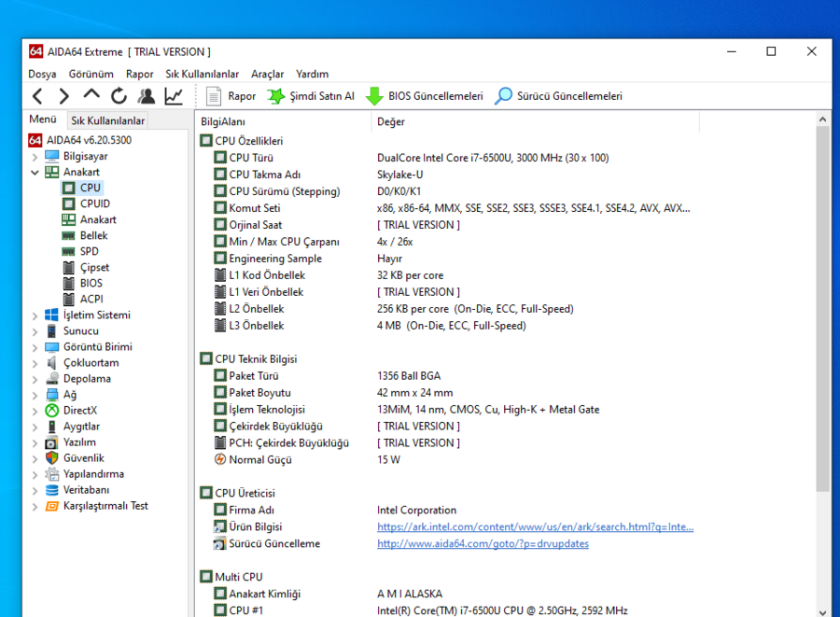Image resolution: width=840 pixels, height=617 pixels.
Task: Generate report with Rapor toolbar button
Action: pyautogui.click(x=230, y=96)
